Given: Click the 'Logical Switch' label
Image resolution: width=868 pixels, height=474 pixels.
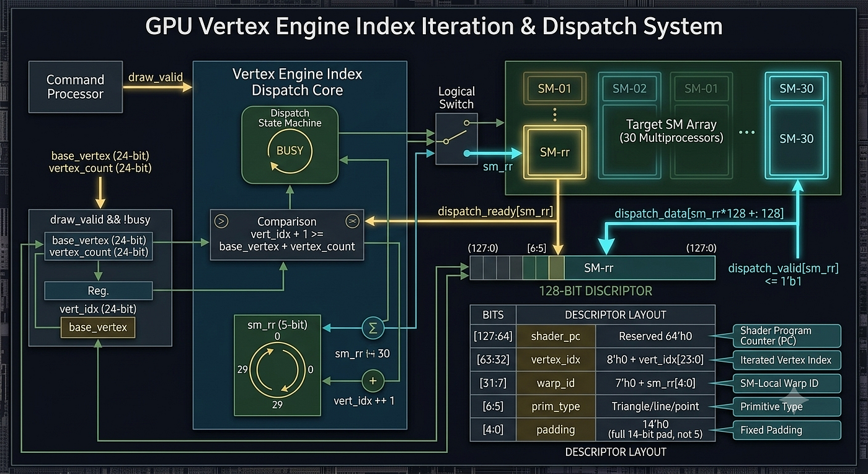Looking at the screenshot, I should click(456, 97).
